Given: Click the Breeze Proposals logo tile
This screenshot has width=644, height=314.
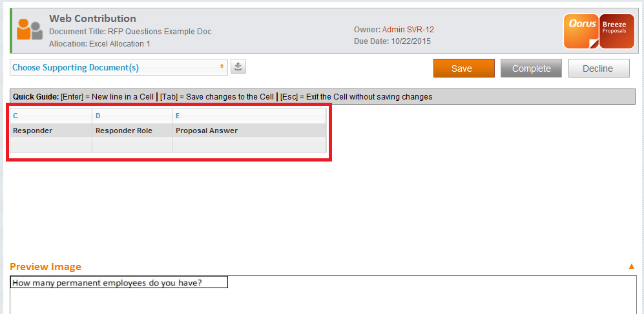Looking at the screenshot, I should click(617, 31).
